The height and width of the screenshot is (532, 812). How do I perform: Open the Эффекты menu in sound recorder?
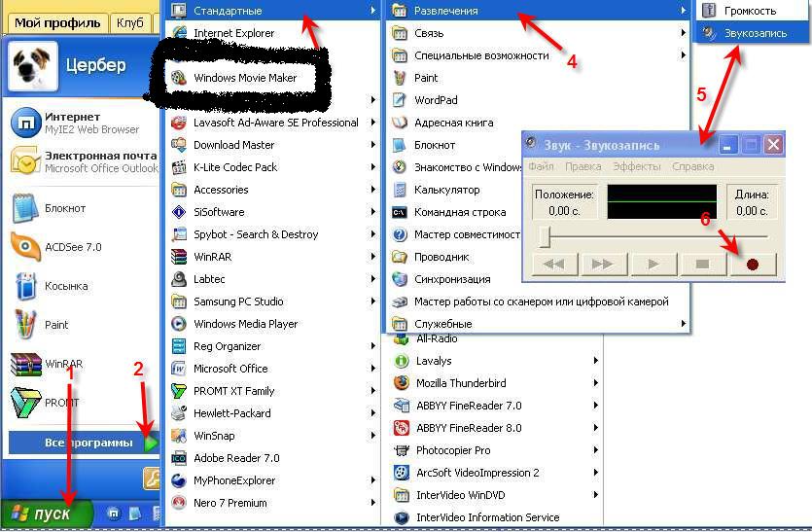click(x=637, y=167)
